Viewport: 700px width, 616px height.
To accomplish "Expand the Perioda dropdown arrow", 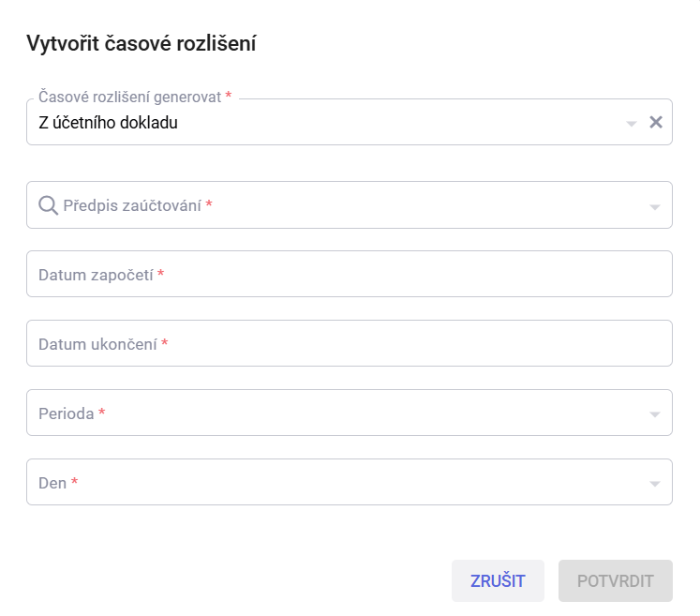I will 654,414.
